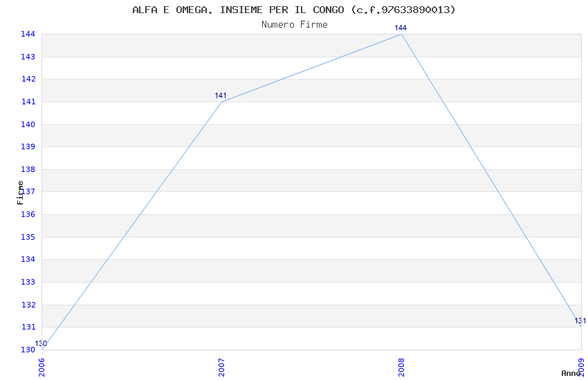Click the 141 y-axis tick label
Screen dimensions: 588x380
(28, 102)
